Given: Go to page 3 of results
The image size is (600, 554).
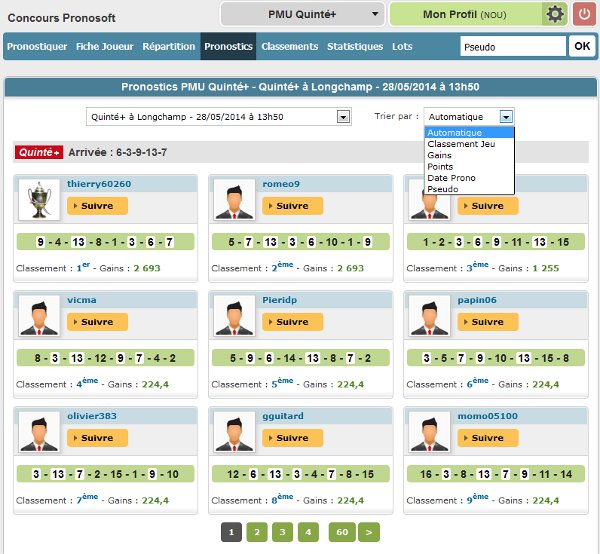Looking at the screenshot, I should [282, 532].
